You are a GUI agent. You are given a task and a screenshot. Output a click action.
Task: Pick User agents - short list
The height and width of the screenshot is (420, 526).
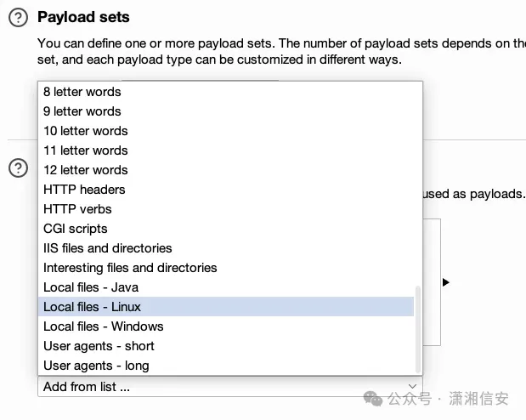[x=99, y=346]
